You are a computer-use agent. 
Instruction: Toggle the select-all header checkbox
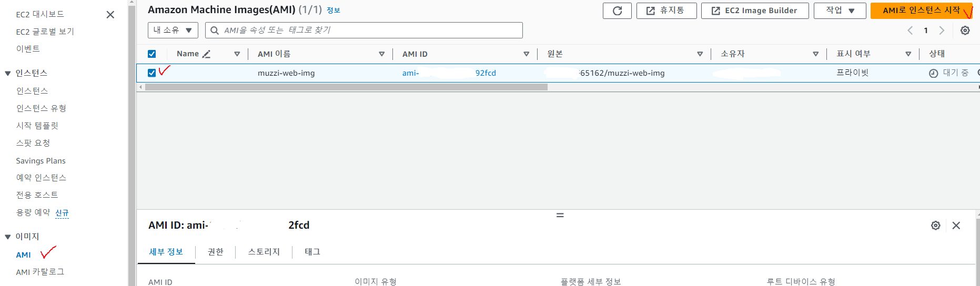point(152,54)
